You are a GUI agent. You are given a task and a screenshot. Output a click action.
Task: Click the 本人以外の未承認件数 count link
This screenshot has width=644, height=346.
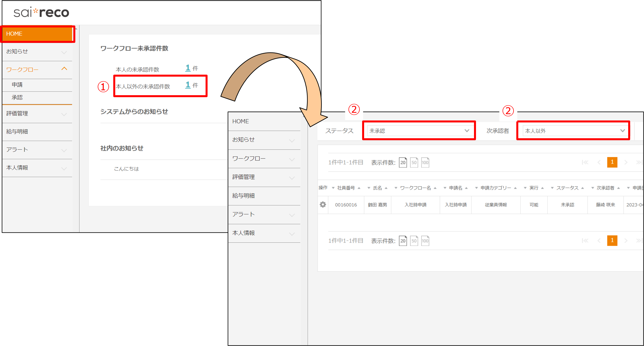188,85
